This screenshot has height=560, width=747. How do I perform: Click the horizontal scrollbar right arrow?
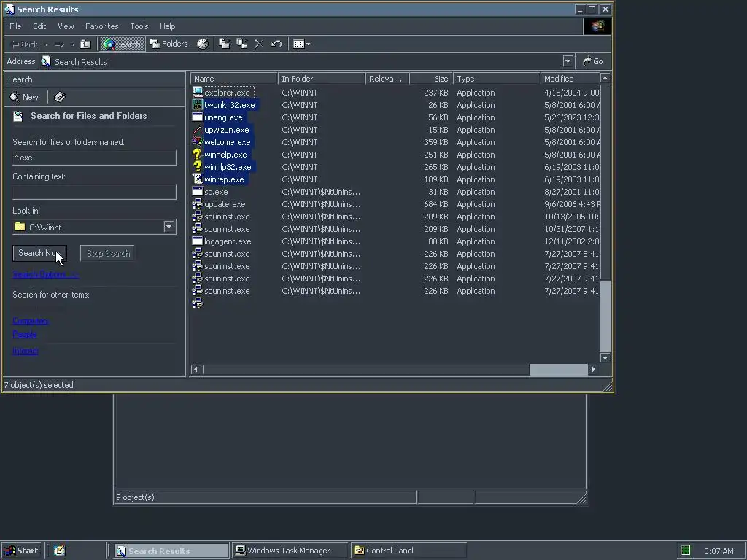coord(594,369)
